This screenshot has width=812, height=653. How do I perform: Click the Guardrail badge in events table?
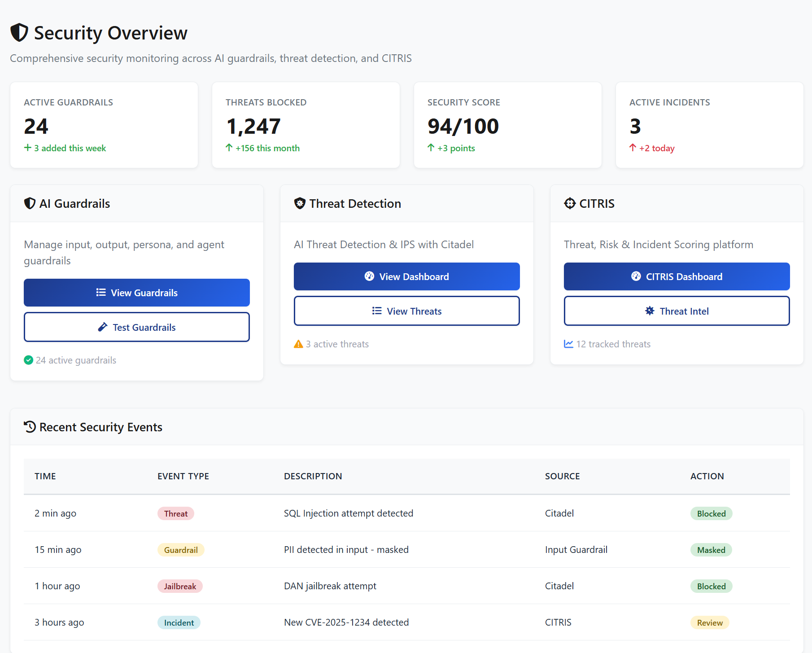(181, 549)
